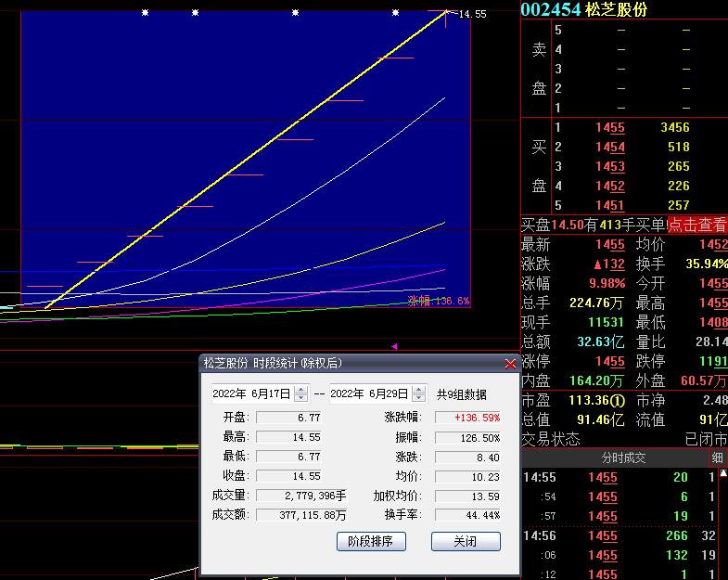Click the 细 detail button beside 分时成交
This screenshot has width=728, height=580.
click(718, 458)
